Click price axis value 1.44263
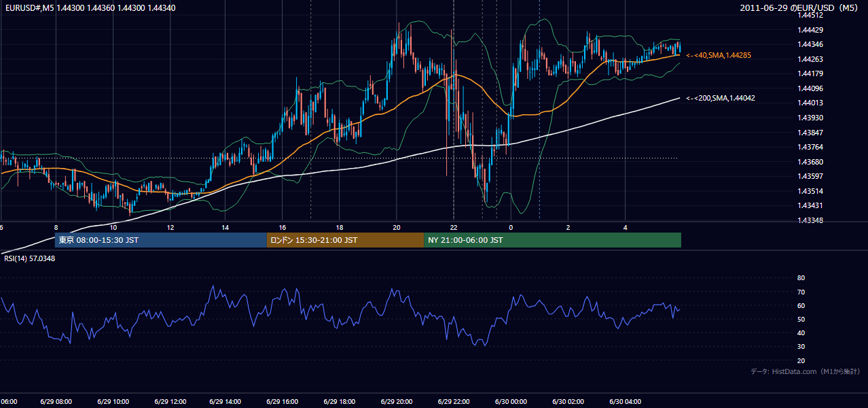The image size is (868, 408). coord(810,59)
